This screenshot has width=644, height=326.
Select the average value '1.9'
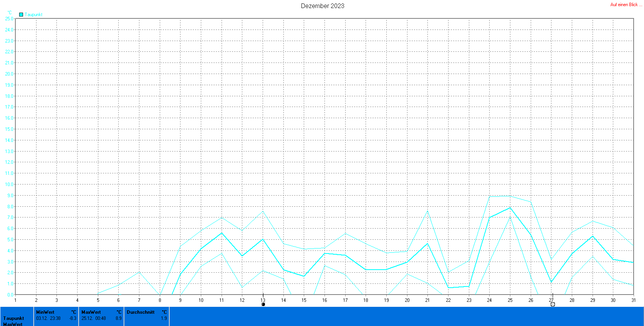pos(164,318)
